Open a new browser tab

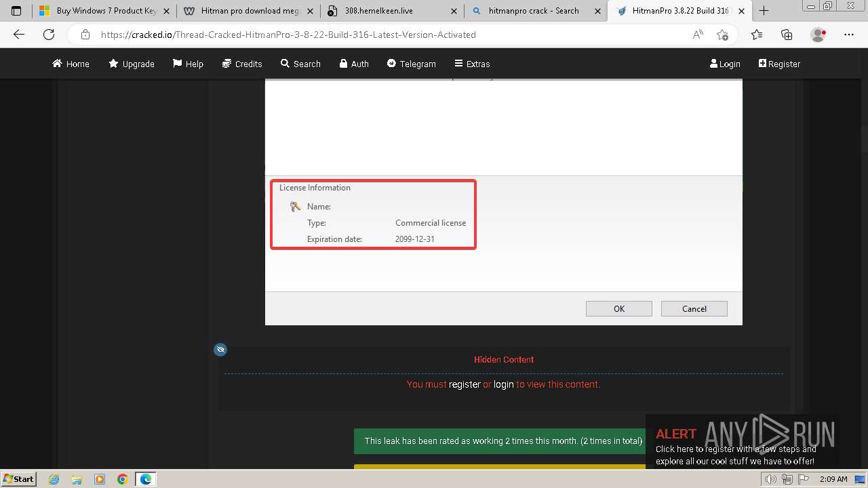click(764, 11)
